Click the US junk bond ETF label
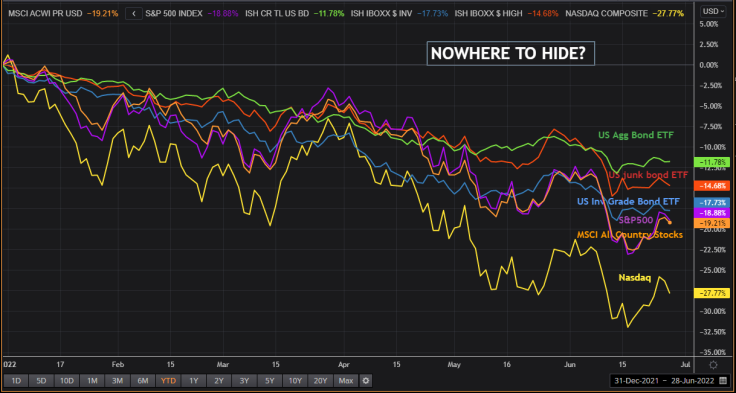This screenshot has height=393, width=736. (648, 175)
